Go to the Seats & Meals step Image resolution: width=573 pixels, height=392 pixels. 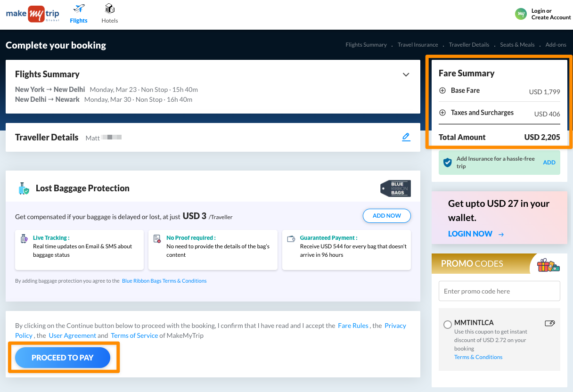[517, 45]
